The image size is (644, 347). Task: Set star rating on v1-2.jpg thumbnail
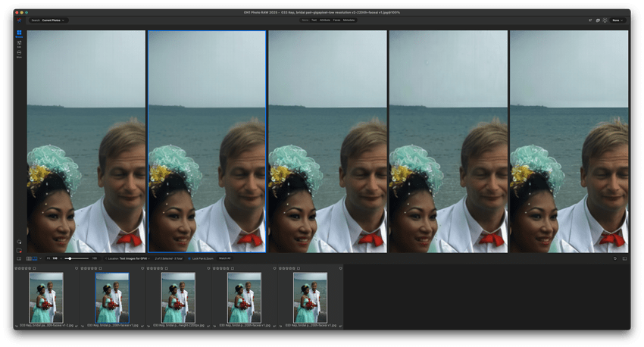[23, 268]
